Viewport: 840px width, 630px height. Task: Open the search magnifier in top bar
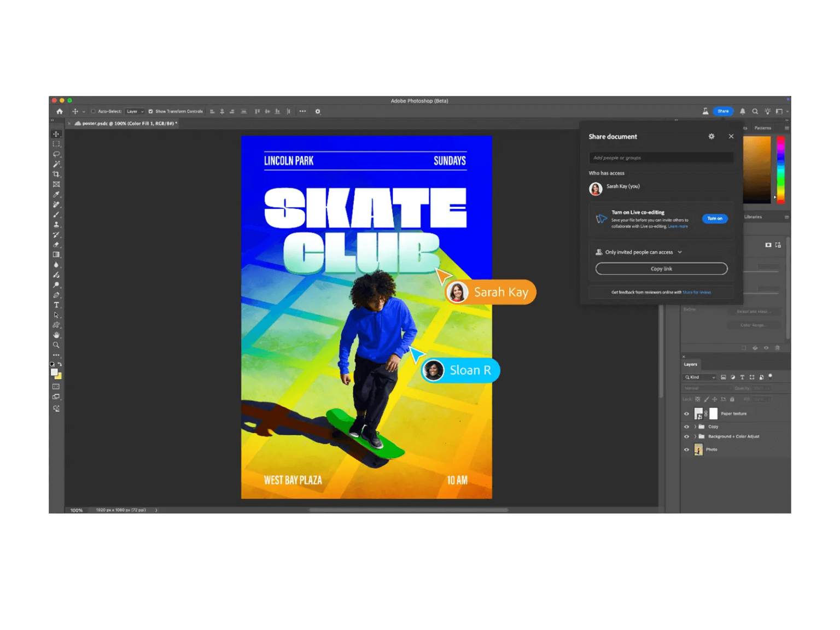pos(755,112)
